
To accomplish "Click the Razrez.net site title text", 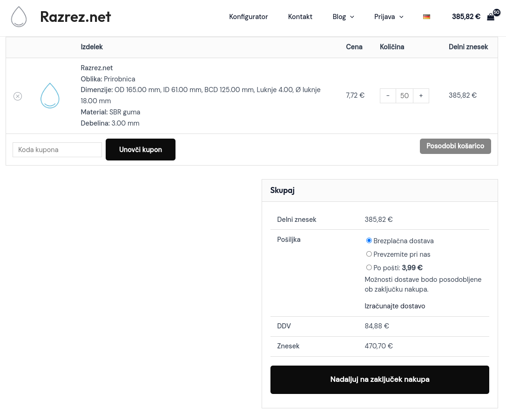I will pyautogui.click(x=75, y=17).
